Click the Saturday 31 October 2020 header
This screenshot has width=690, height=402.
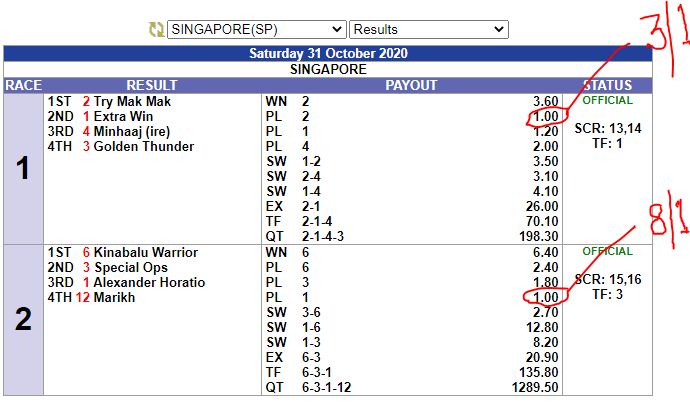327,54
